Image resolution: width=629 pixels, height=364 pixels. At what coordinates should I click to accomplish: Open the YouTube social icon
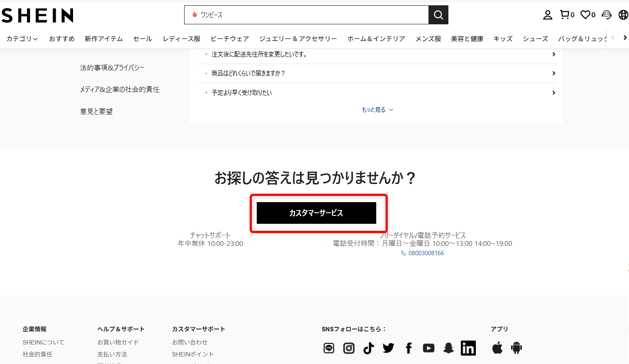[428, 348]
